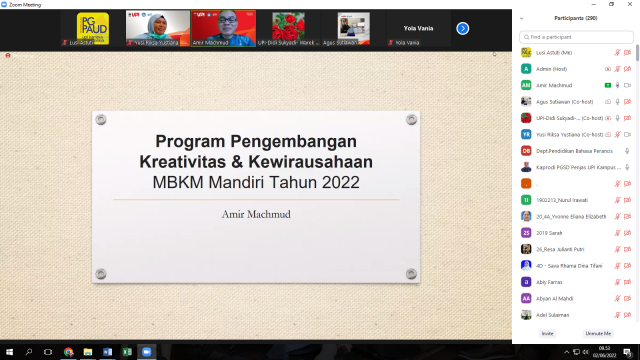Screen dimensions: 640x360
Task: Open the Windows Start menu
Action: pos(9,352)
